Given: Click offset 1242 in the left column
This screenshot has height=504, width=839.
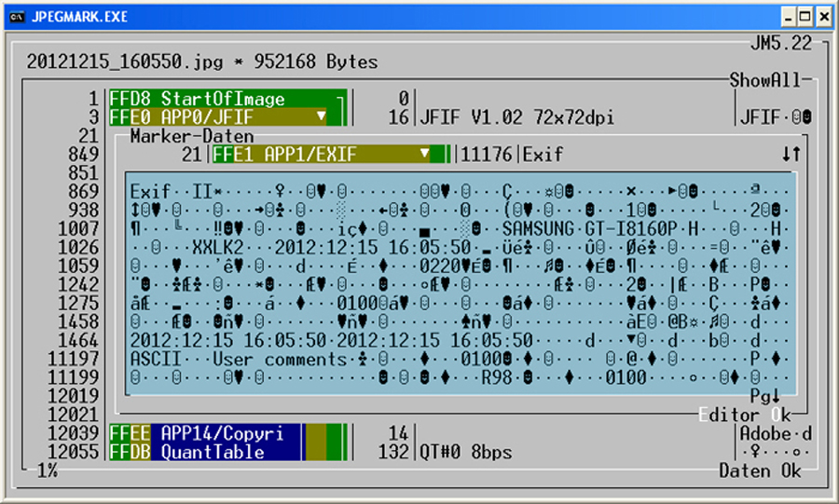Looking at the screenshot, I should pos(78,285).
